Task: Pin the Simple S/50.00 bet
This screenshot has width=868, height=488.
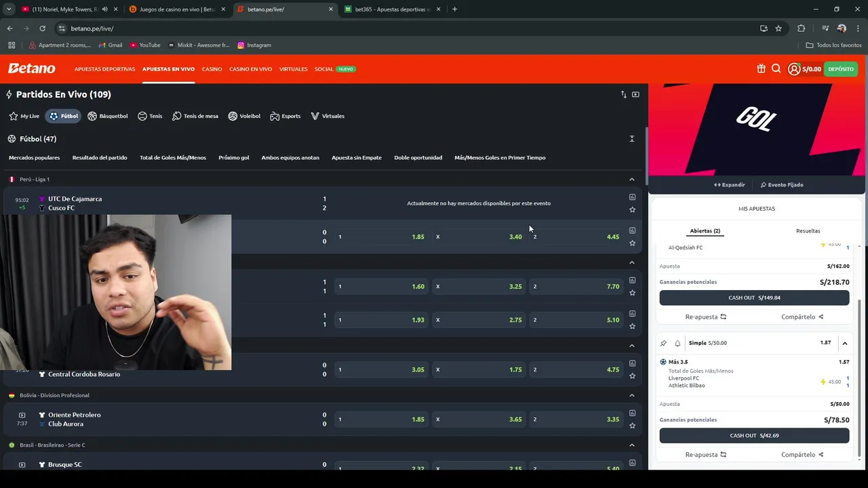Action: click(x=663, y=343)
